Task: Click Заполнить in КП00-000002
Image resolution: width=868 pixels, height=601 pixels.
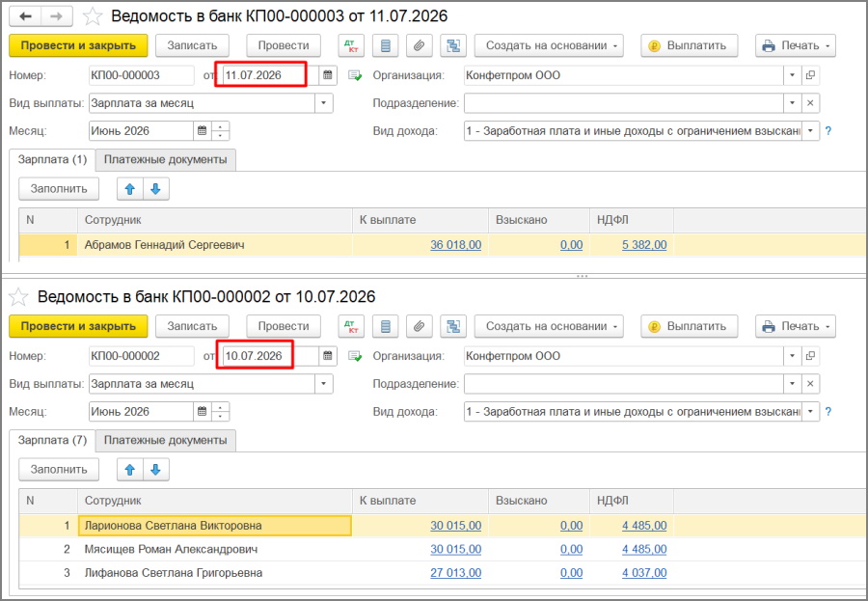Action: [59, 470]
